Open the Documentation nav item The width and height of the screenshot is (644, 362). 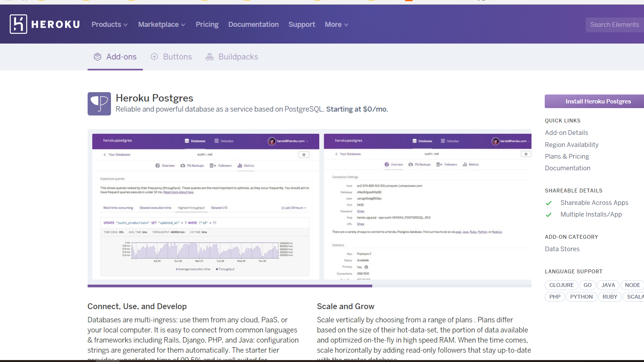[253, 24]
